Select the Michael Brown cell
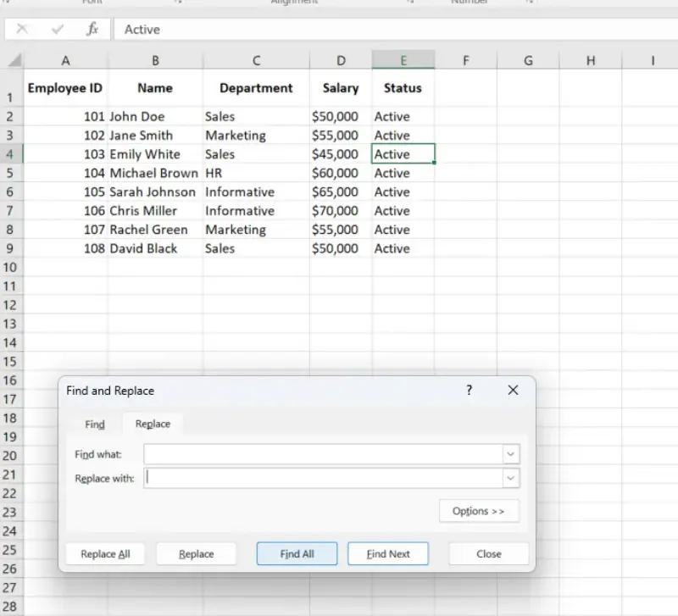The height and width of the screenshot is (616, 678). point(155,174)
